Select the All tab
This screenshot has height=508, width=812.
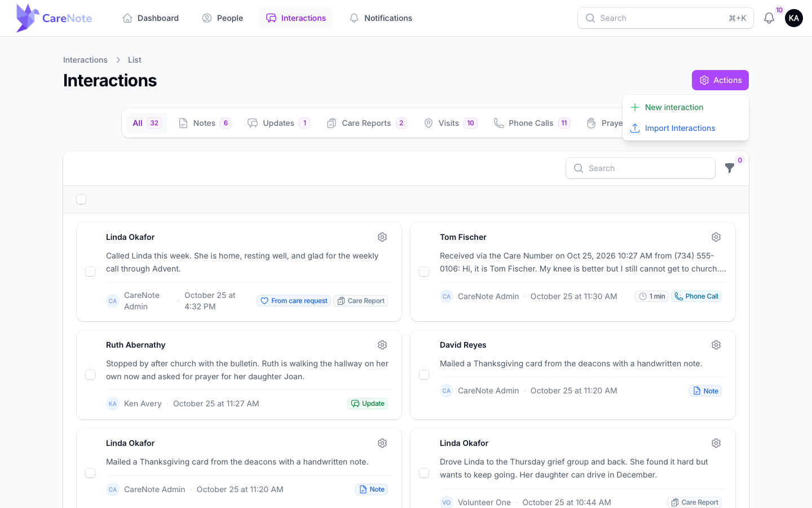pos(147,123)
